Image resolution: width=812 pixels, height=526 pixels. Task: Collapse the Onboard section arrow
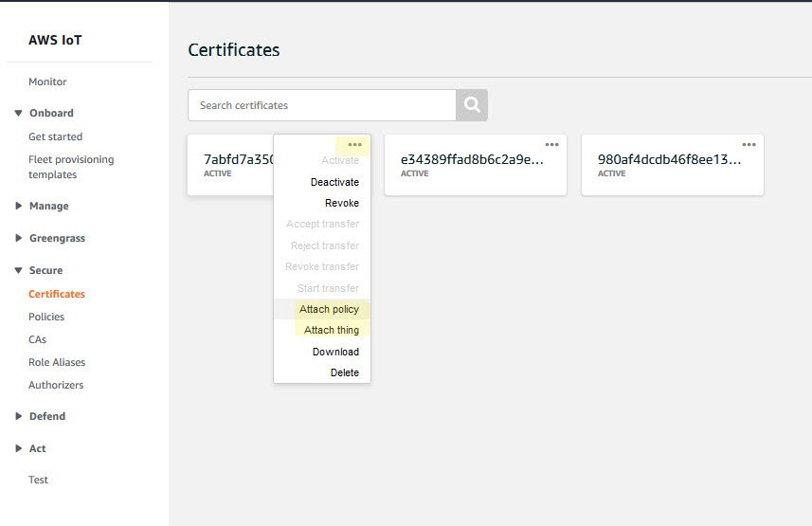coord(18,113)
